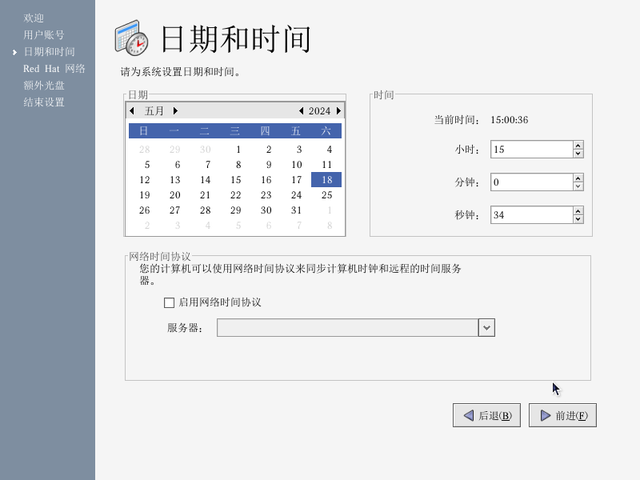The height and width of the screenshot is (480, 640).
Task: Select day 31 in the calendar
Action: tap(296, 210)
